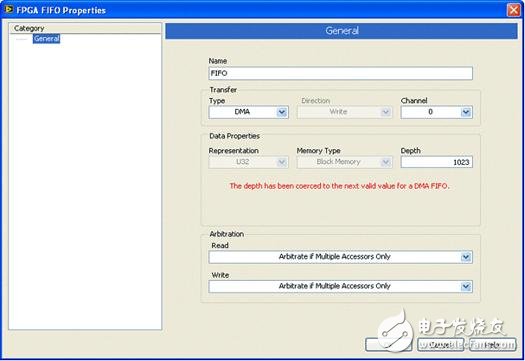Click the Arbitration group label
The height and width of the screenshot is (361, 525).
click(227, 234)
